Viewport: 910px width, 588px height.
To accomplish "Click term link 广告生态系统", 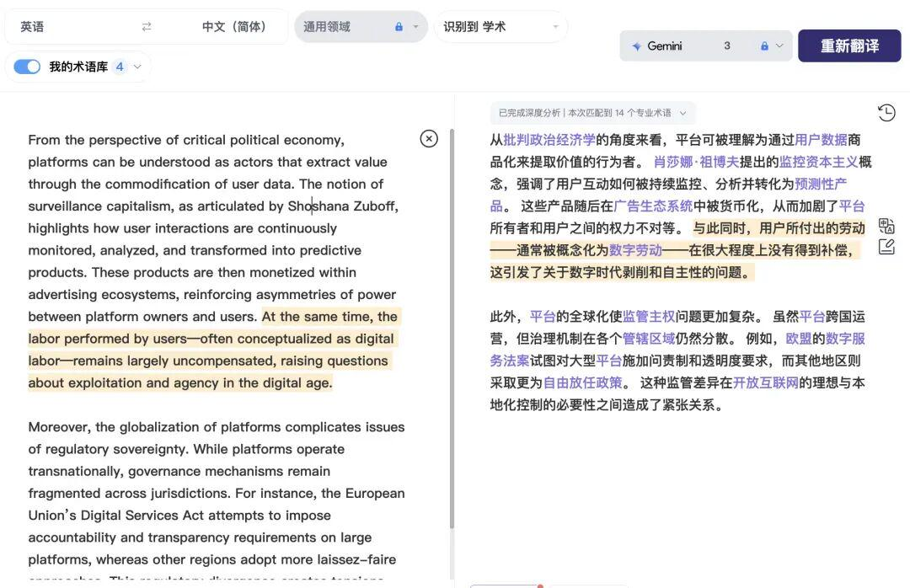I will (x=653, y=206).
